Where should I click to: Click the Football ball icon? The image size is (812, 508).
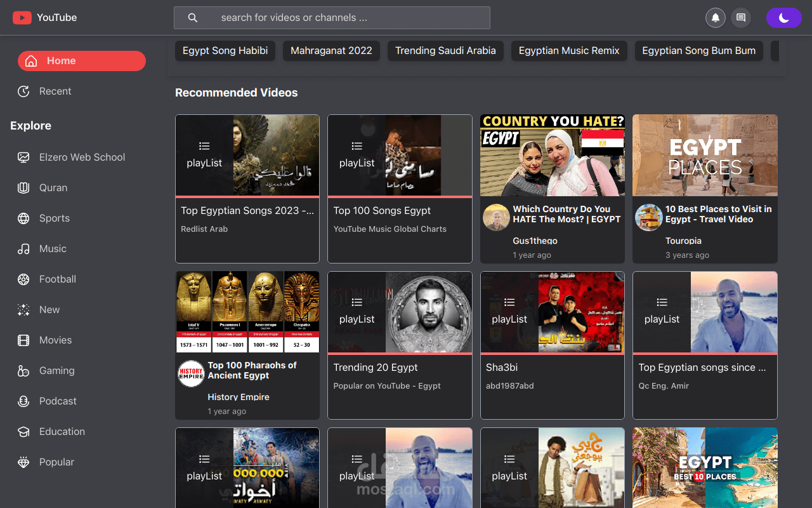tap(23, 279)
